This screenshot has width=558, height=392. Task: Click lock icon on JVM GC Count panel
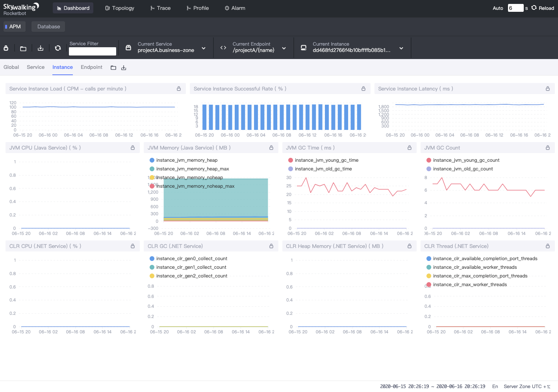coord(548,148)
